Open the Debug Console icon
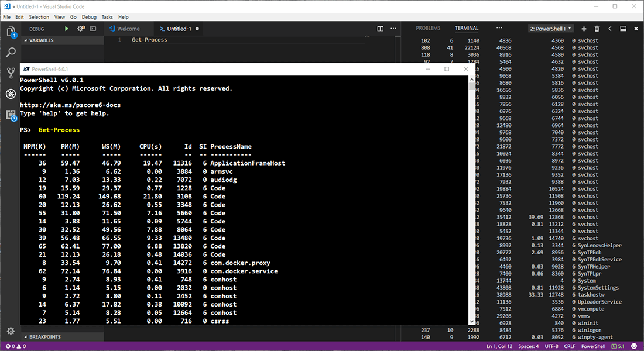644x351 pixels. (x=93, y=29)
